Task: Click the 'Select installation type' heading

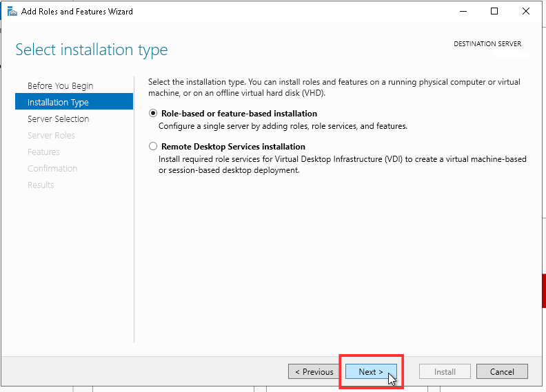Action: (92, 50)
